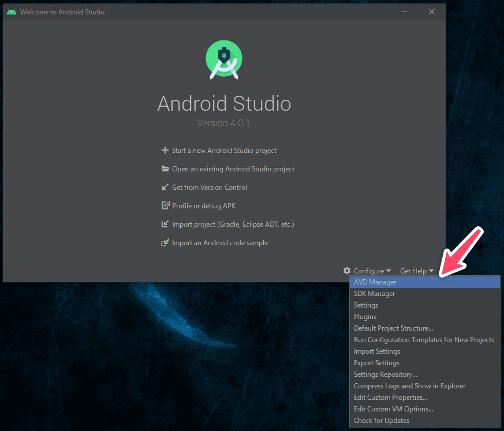Open Edit Custom Properties...
Image resolution: width=504 pixels, height=431 pixels.
click(x=424, y=398)
